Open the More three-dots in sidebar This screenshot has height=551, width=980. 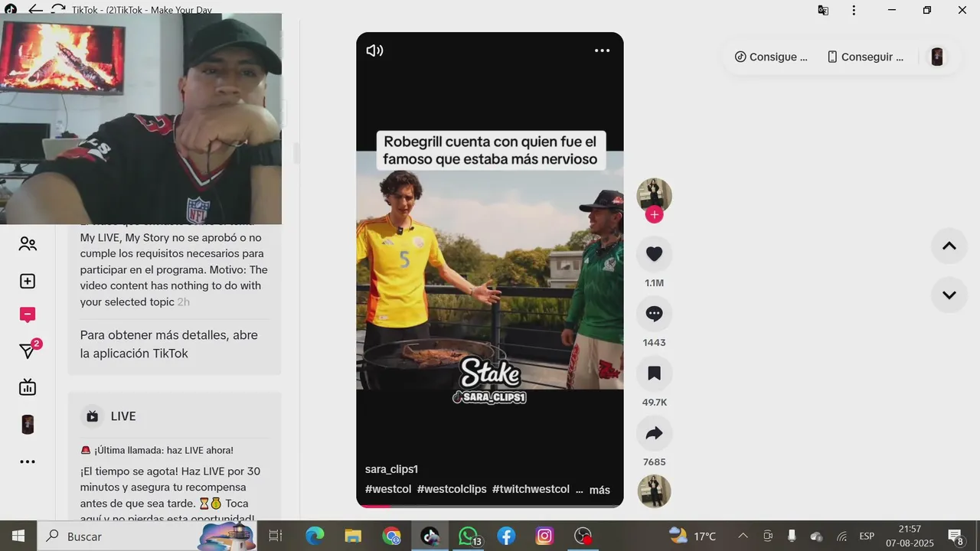(x=28, y=461)
